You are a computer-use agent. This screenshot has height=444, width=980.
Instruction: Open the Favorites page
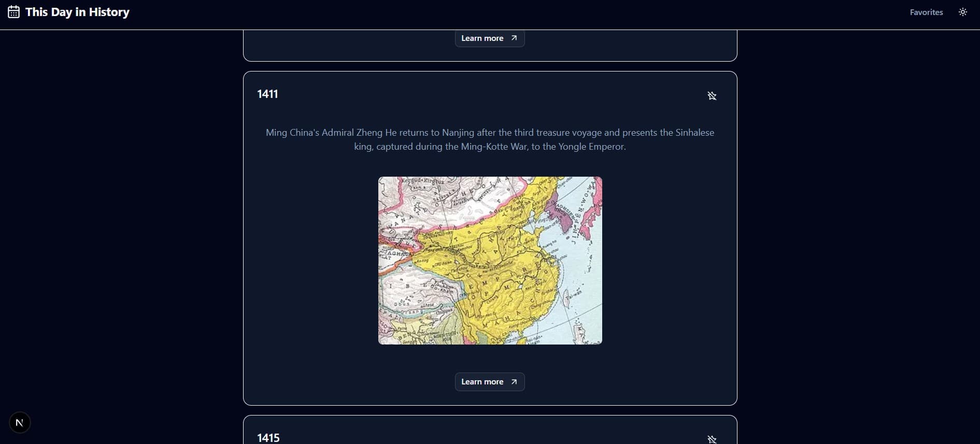[x=926, y=12]
